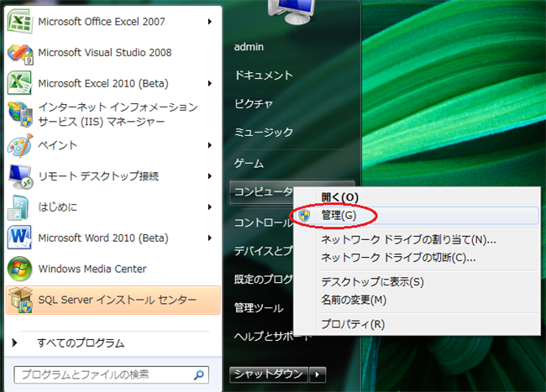546x392 pixels.
Task: Open the コントロール パネル link
Action: [x=263, y=222]
